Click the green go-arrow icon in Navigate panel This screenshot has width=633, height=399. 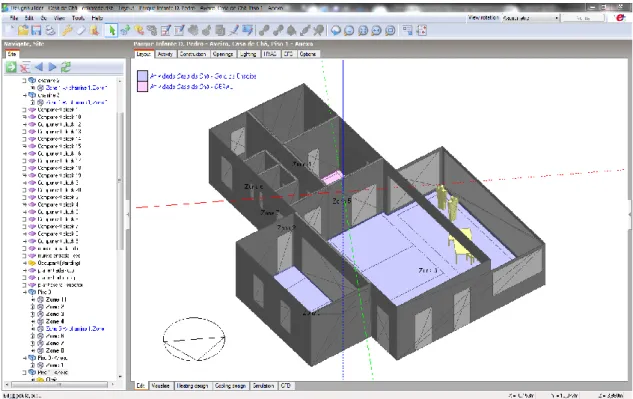(11, 67)
